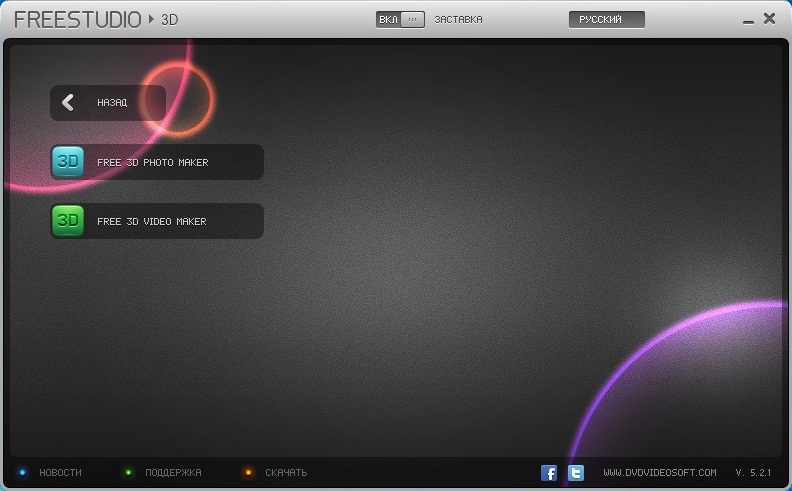Screen dimensions: 792x491
Task: Open the Twitter page icon
Action: click(576, 473)
